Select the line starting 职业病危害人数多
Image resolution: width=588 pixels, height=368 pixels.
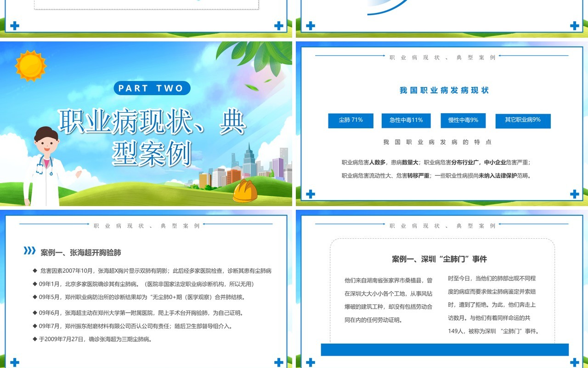pos(436,162)
